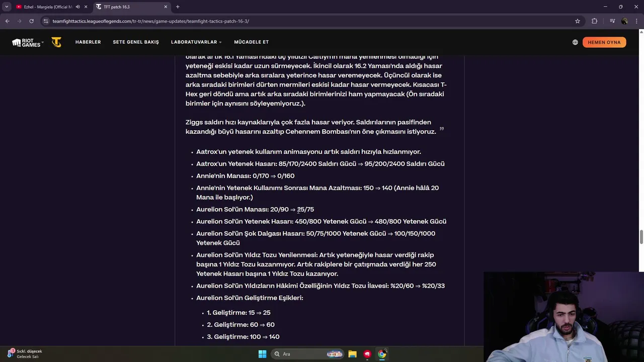The height and width of the screenshot is (362, 644).
Task: Click the text "2. Geliştirme: 60 ⇒ 60"
Action: (x=240, y=325)
